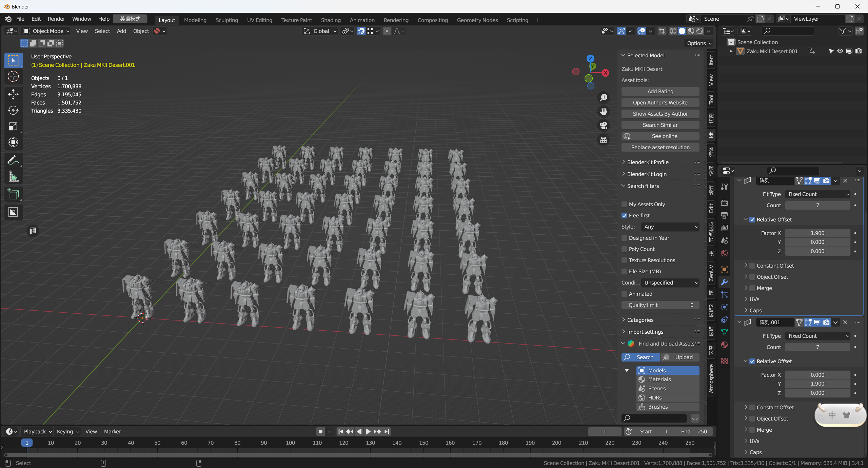Open the Object Mode dropdown
The width and height of the screenshot is (868, 468).
coord(46,31)
